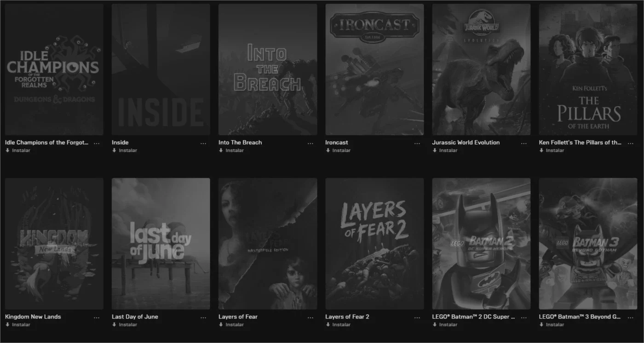
Task: Open options menu for Last Day of June
Action: (x=203, y=318)
